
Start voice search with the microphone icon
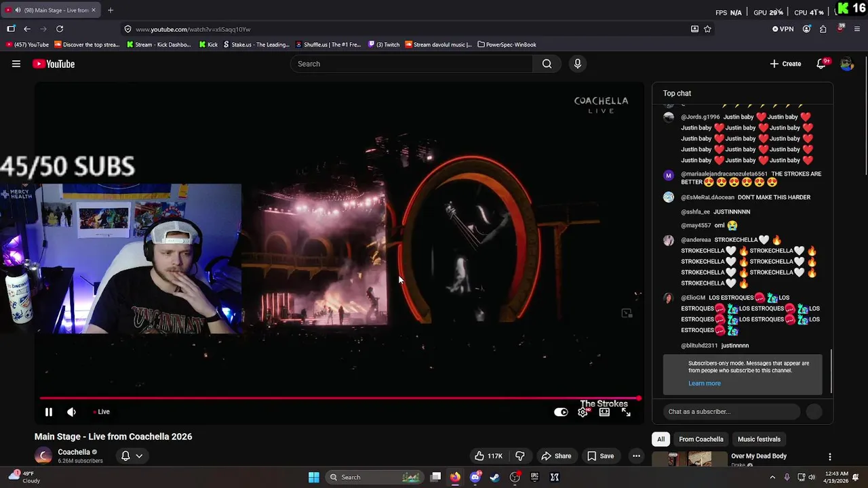(x=577, y=64)
